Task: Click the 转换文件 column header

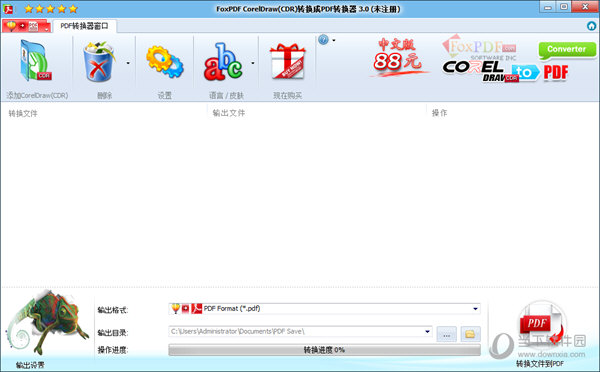Action: pyautogui.click(x=23, y=113)
